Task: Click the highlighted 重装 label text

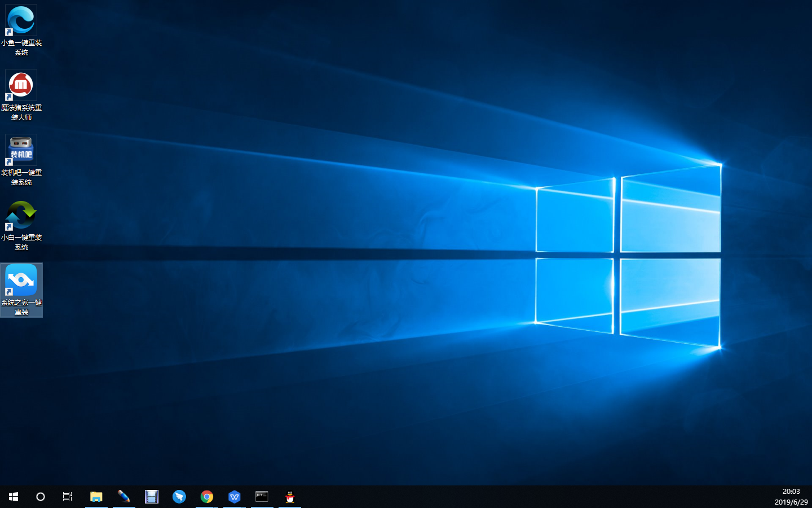Action: 21,311
